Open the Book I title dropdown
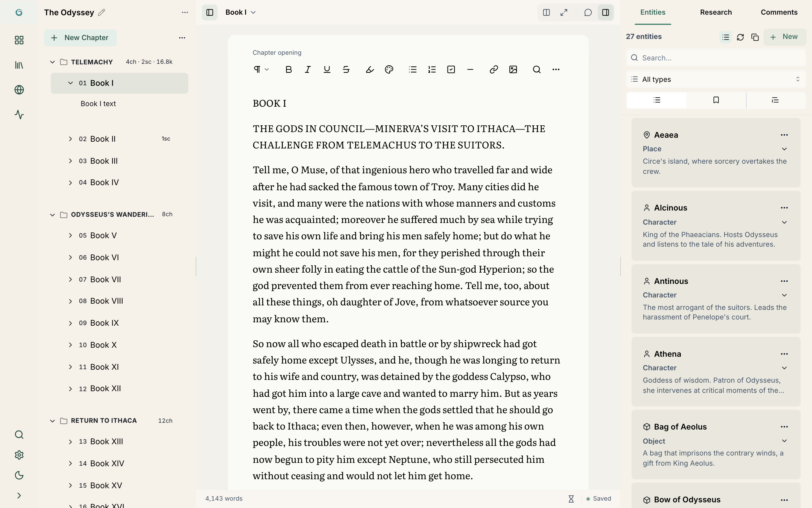The width and height of the screenshot is (812, 508). 240,12
